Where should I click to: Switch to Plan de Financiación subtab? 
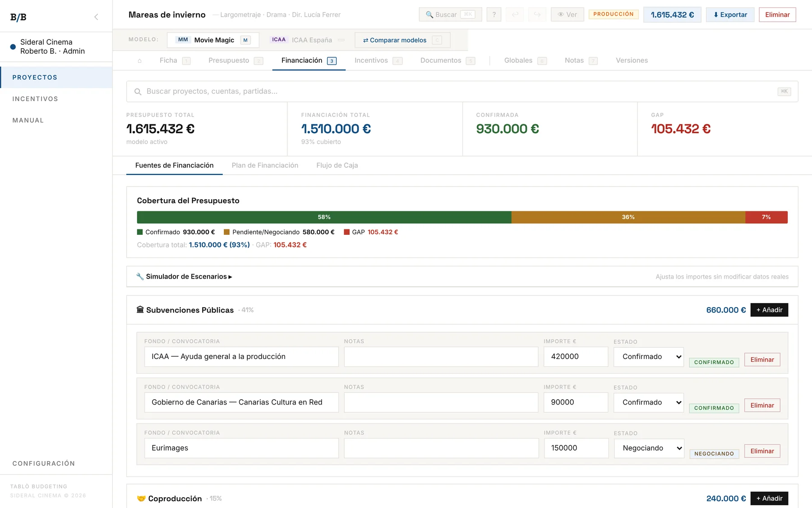[x=265, y=165]
